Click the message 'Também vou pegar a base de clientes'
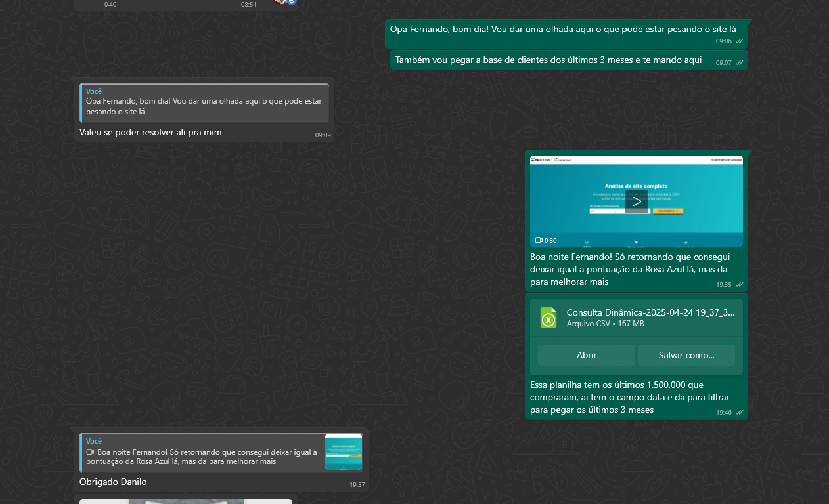This screenshot has width=829, height=504. pos(549,60)
